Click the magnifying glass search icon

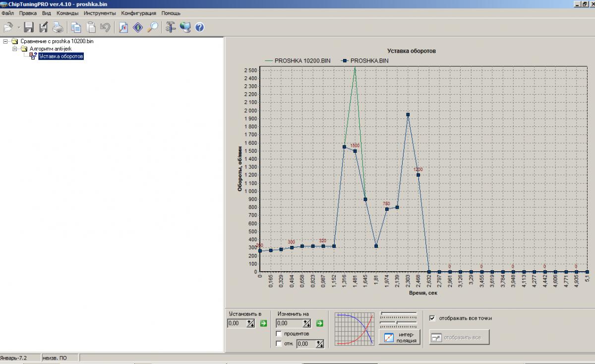click(x=152, y=27)
